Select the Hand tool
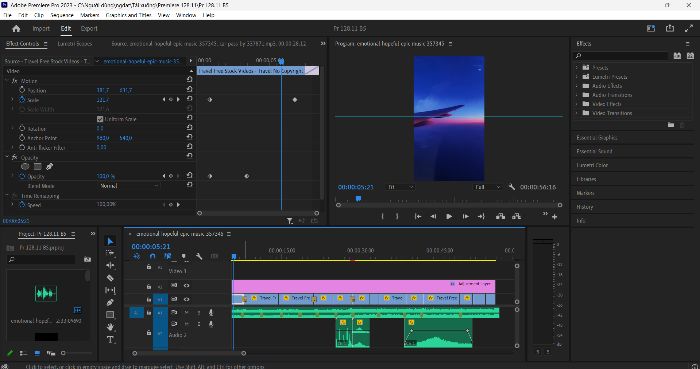Image resolution: width=700 pixels, height=369 pixels. 110,327
